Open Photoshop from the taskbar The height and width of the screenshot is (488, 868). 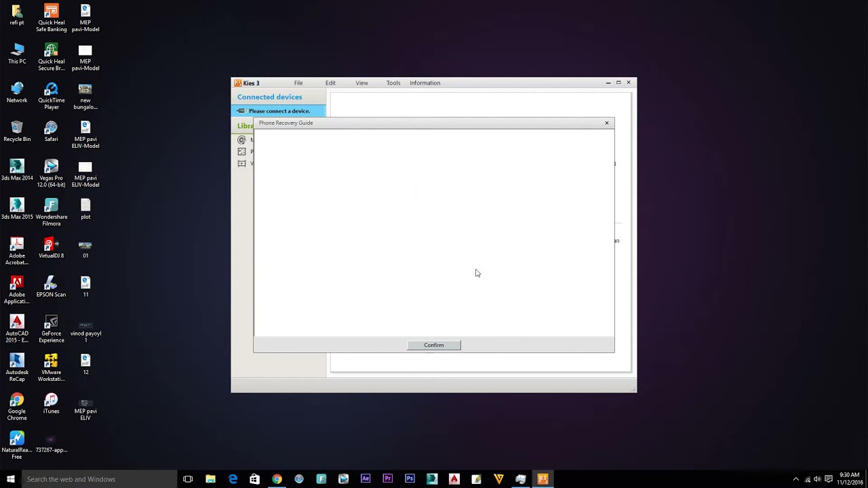point(410,479)
